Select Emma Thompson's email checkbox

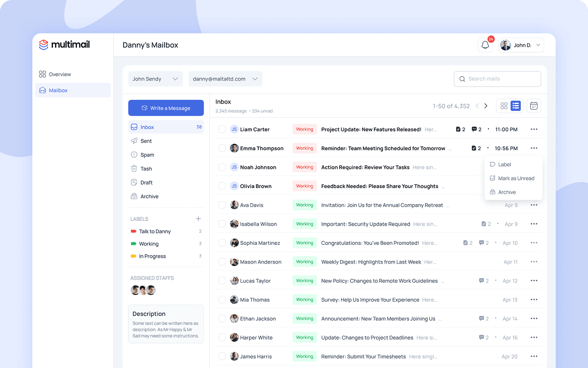coord(221,148)
